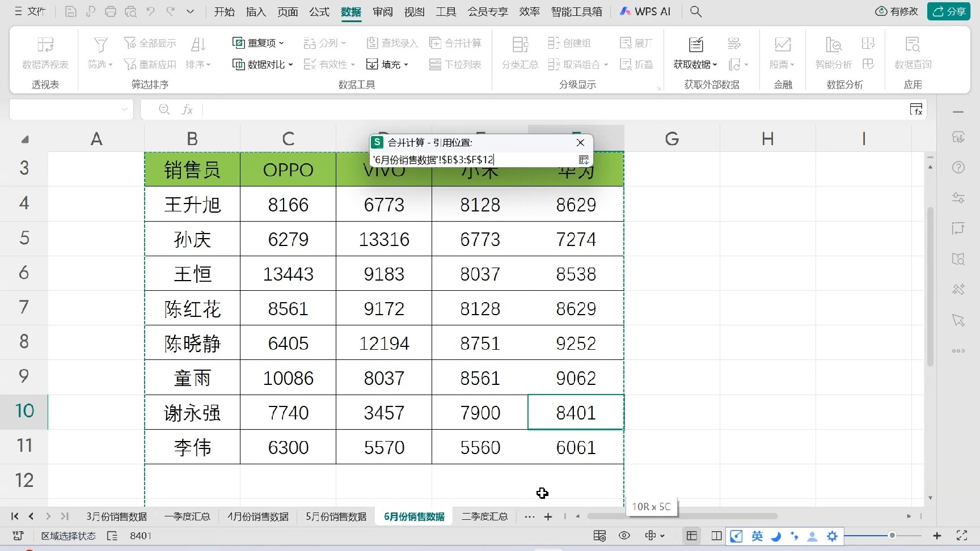The width and height of the screenshot is (980, 551).
Task: Switch to the 开始 ribbon tab
Action: [224, 11]
